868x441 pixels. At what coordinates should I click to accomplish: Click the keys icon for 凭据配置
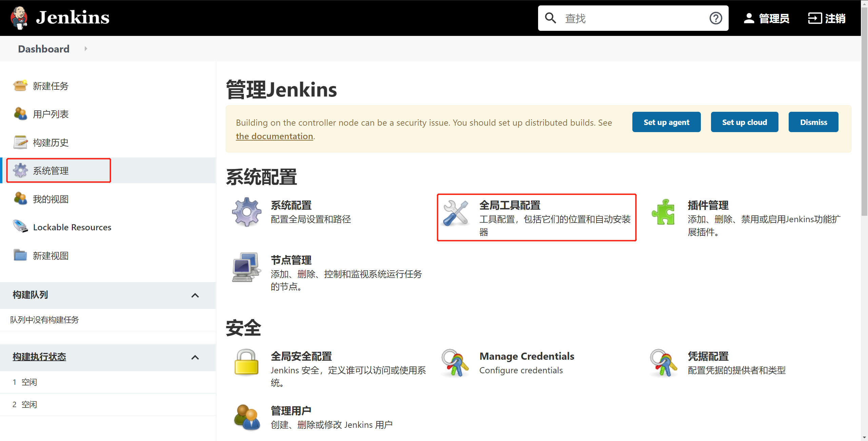point(663,363)
